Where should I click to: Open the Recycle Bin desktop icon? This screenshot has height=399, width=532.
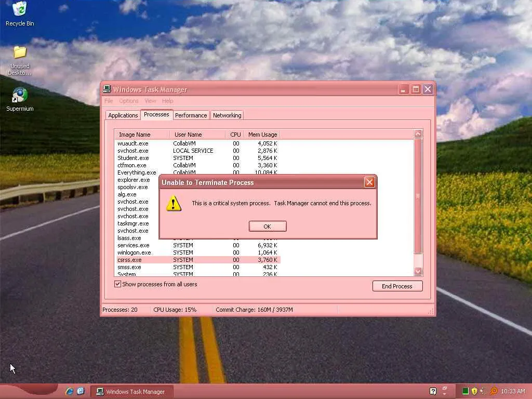[20, 14]
